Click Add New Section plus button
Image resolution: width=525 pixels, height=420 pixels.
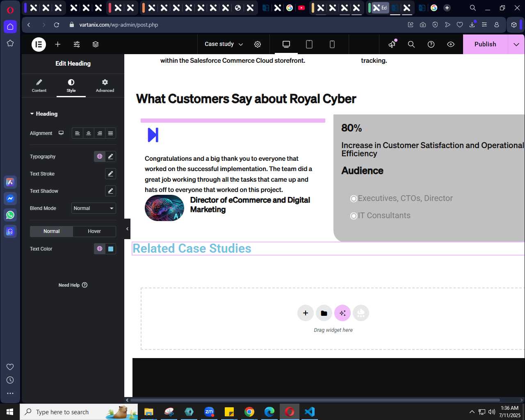[306, 313]
